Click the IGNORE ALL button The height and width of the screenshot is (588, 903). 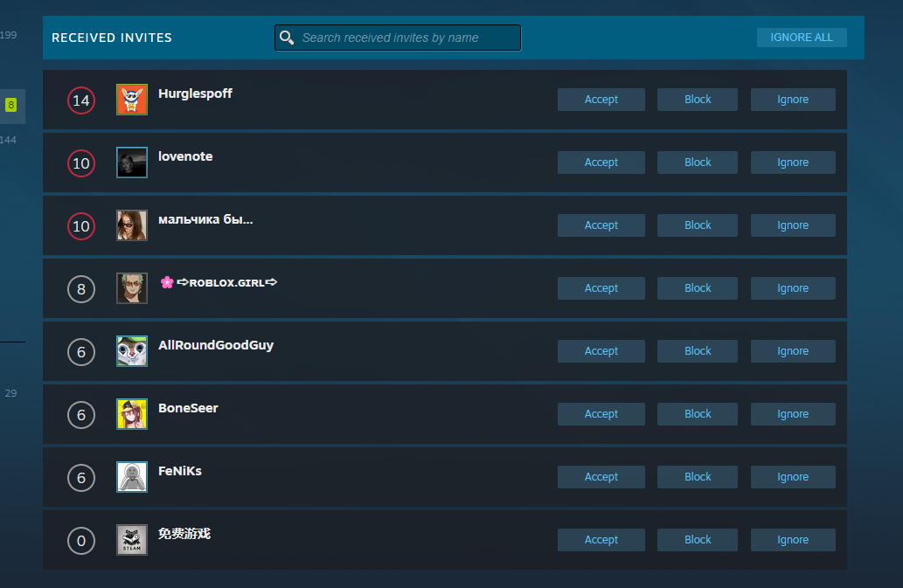point(802,38)
